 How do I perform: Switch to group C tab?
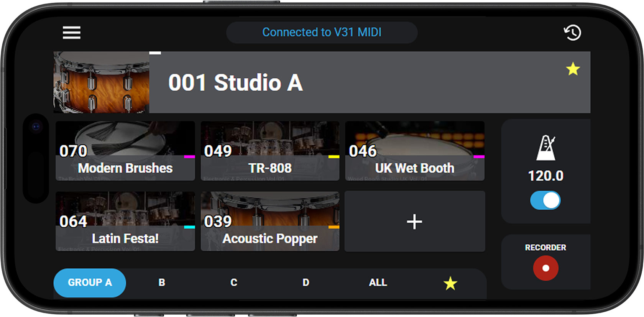(x=234, y=283)
